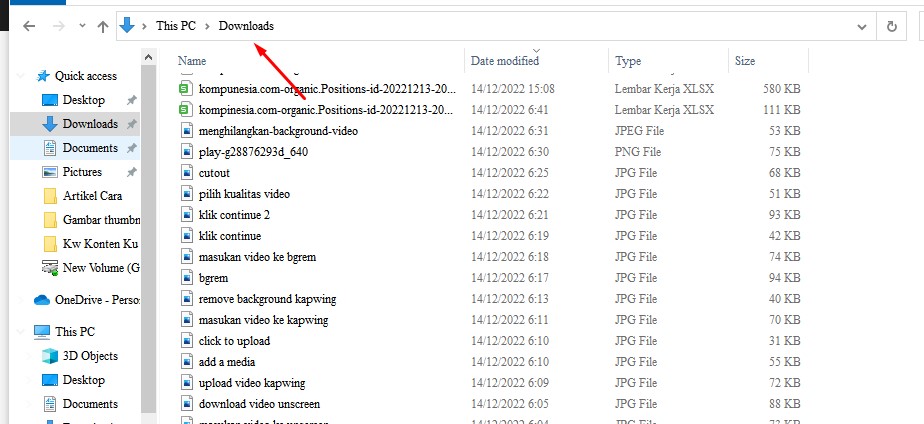
Task: Click the image icon of menghilangkan-background-video
Action: point(187,131)
